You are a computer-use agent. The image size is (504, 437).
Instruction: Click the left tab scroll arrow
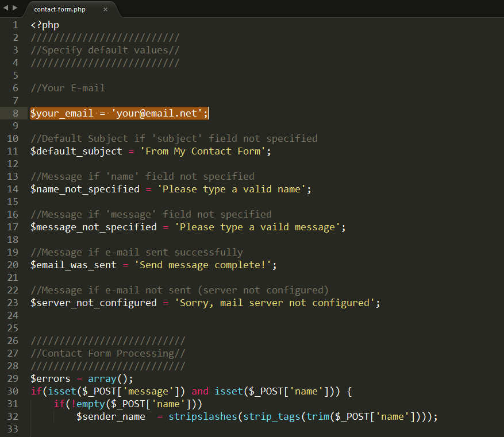6,7
